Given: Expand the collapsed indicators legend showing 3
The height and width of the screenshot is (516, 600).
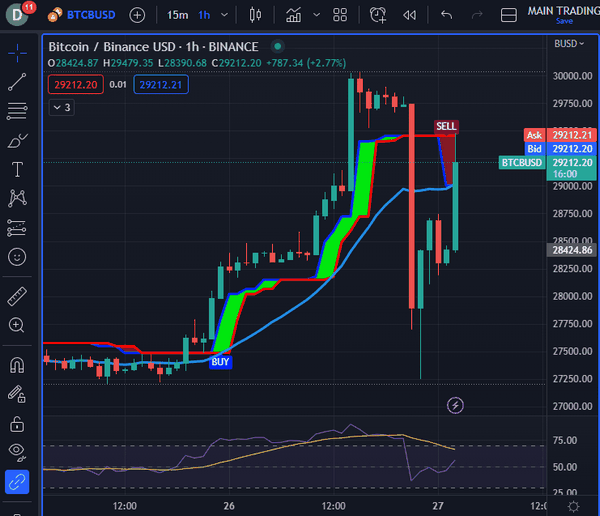Looking at the screenshot, I should coord(62,108).
